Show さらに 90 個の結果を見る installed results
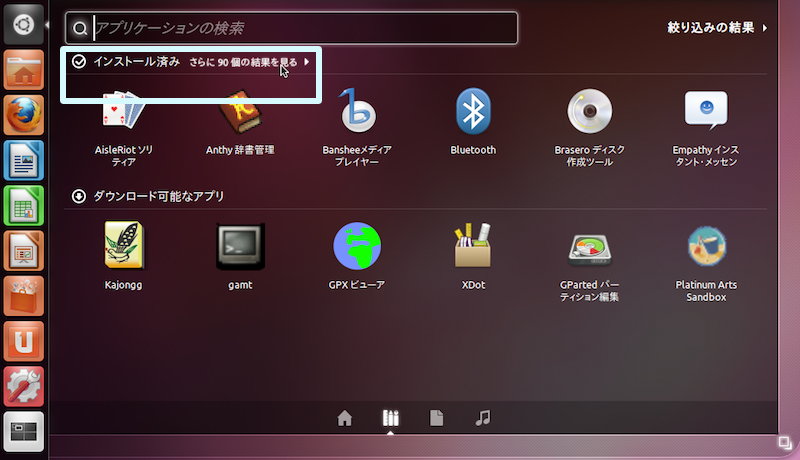Screen dimensions: 800x460 coord(249,62)
